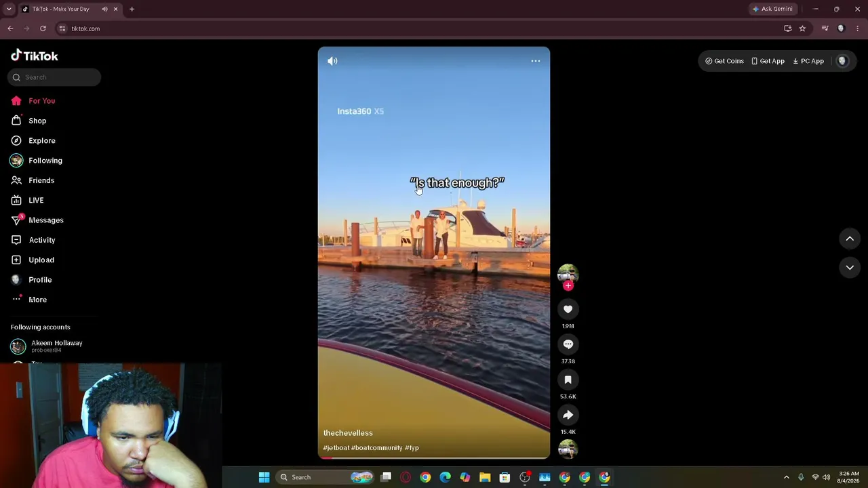Open the #fyp hashtag
This screenshot has width=868, height=488.
412,448
